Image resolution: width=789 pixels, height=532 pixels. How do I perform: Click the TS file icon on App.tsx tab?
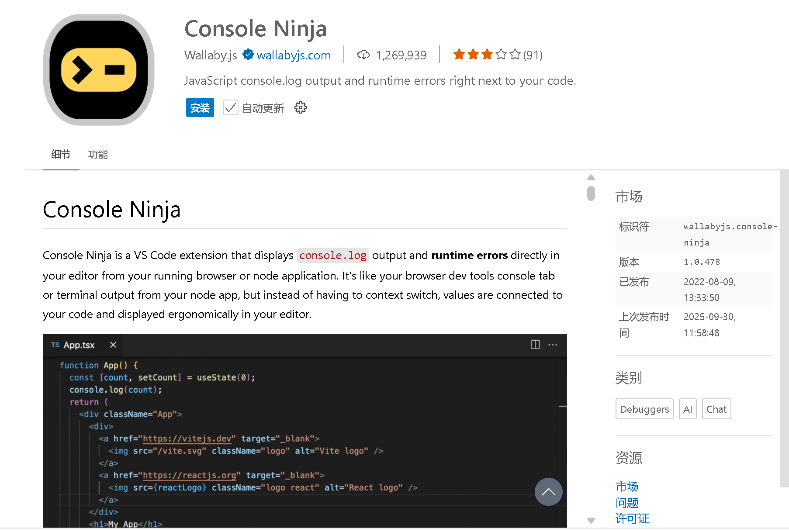click(55, 345)
